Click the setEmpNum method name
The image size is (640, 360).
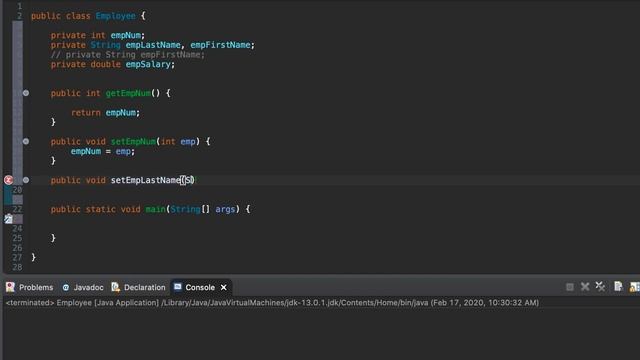[x=133, y=141]
